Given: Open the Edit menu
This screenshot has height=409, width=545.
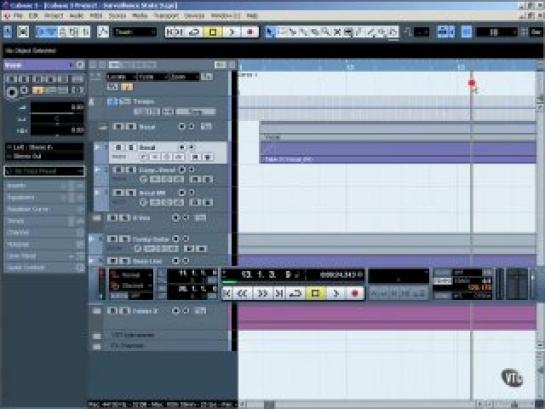Looking at the screenshot, I should click(x=33, y=16).
